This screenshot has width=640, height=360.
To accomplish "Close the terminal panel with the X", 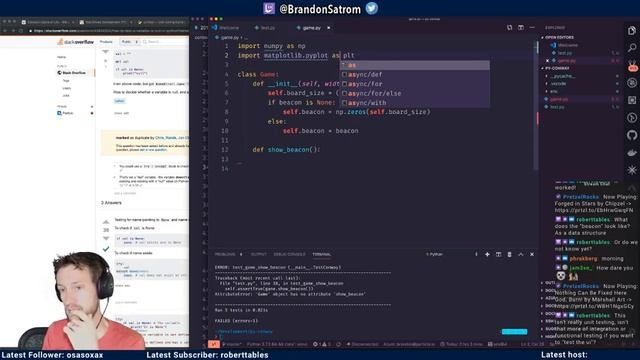I will click(x=532, y=254).
